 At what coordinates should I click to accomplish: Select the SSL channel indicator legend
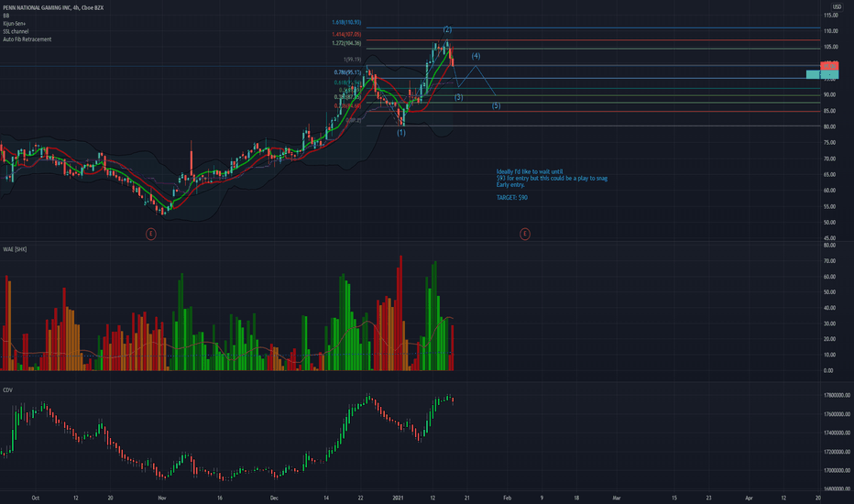tap(16, 31)
